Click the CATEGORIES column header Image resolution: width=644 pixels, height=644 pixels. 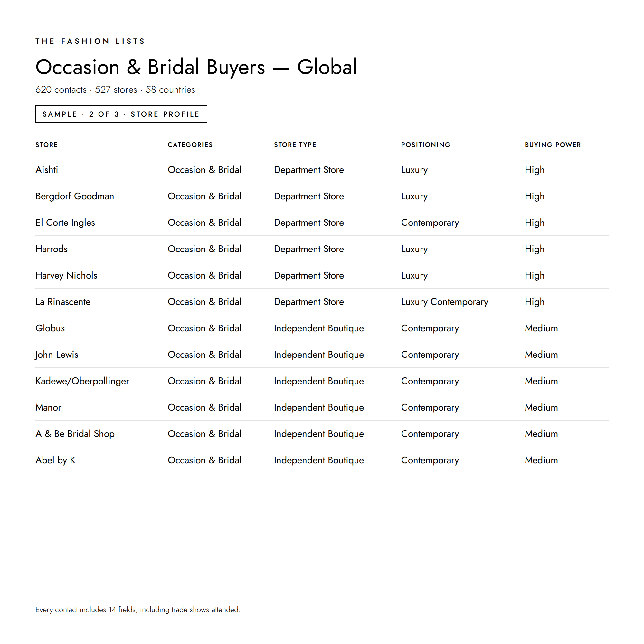click(x=190, y=145)
